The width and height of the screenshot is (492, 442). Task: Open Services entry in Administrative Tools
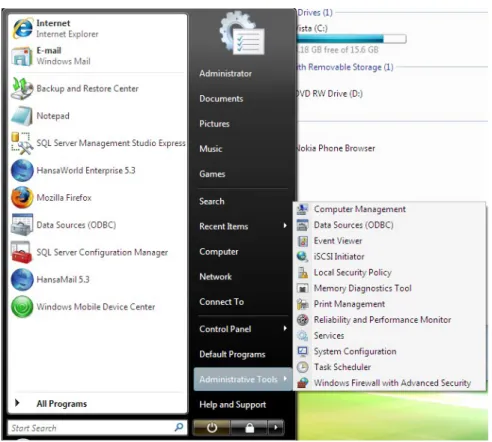[329, 336]
